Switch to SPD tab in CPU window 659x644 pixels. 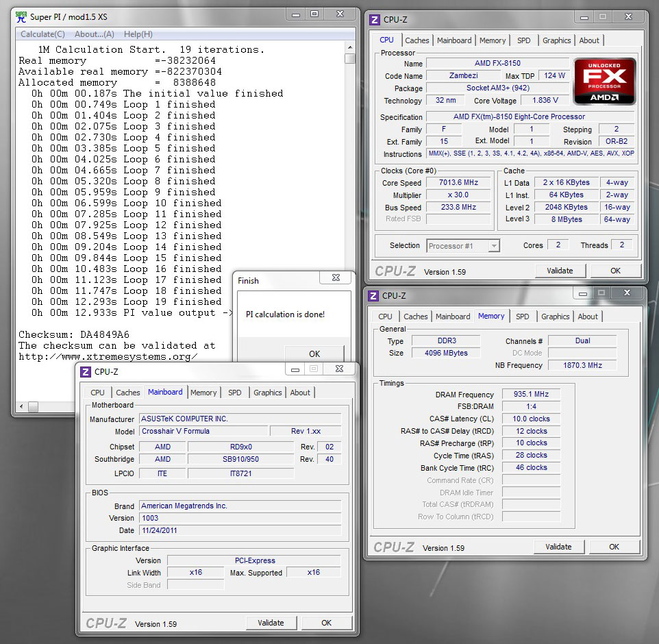523,40
